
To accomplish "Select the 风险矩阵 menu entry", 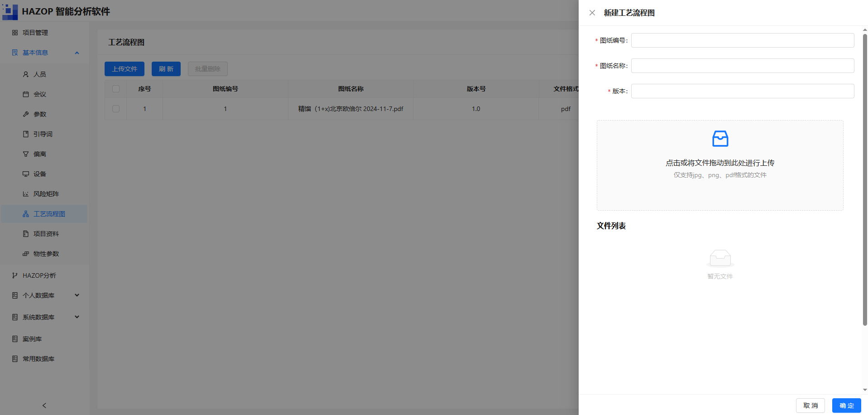I will click(44, 194).
